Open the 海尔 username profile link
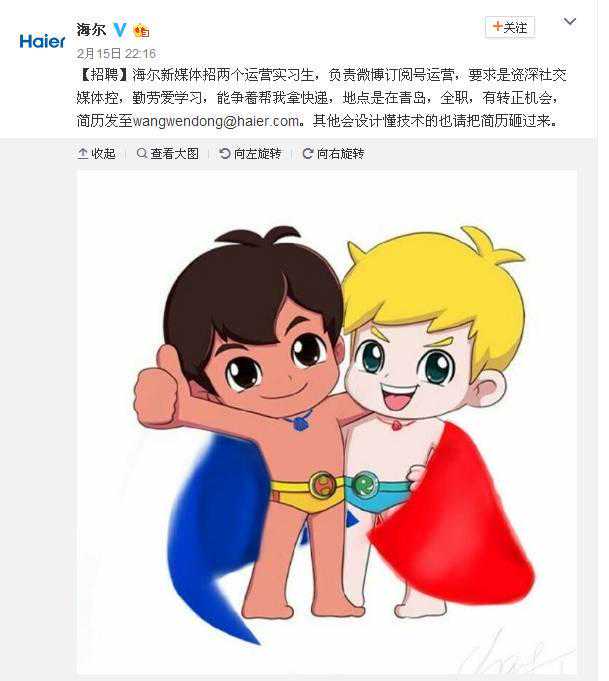Screen dimensions: 609x681 91,30
